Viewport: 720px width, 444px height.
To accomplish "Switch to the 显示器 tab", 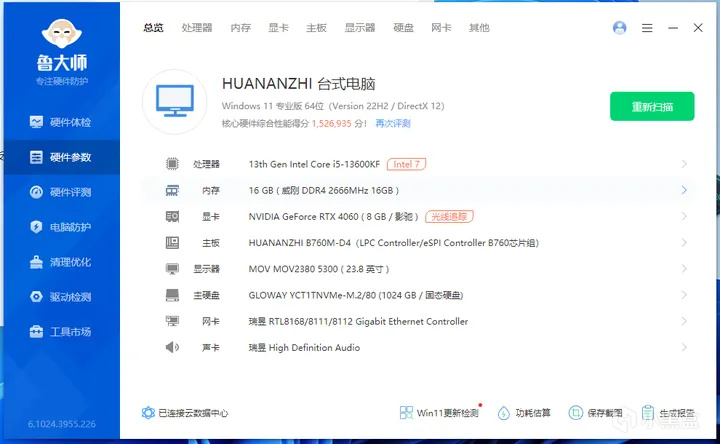I will pyautogui.click(x=360, y=28).
